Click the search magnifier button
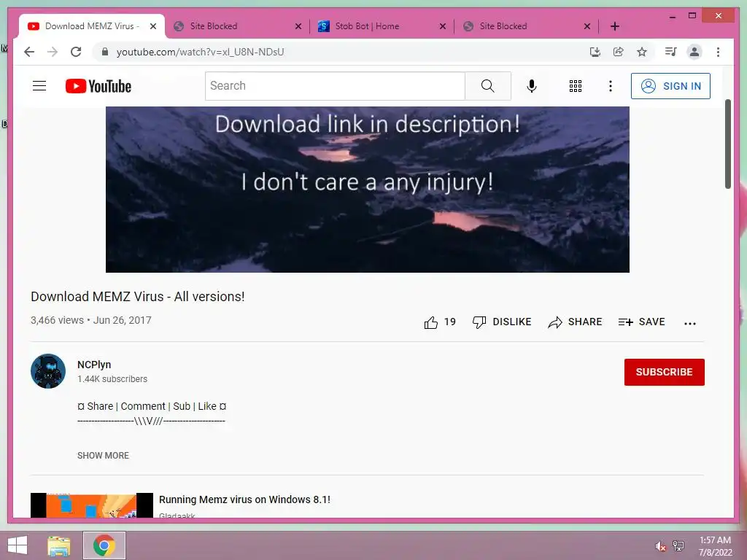 [487, 86]
